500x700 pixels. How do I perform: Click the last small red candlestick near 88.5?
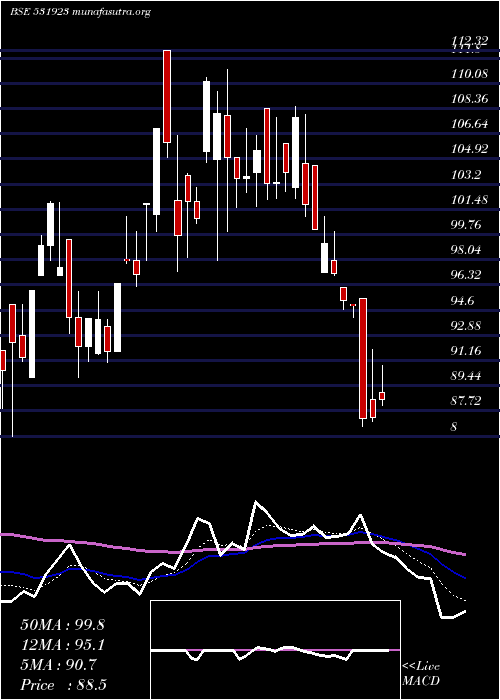click(x=382, y=396)
